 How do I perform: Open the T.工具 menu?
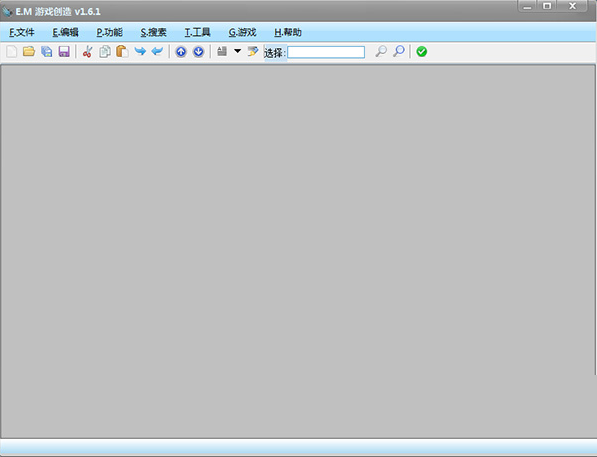pyautogui.click(x=198, y=32)
